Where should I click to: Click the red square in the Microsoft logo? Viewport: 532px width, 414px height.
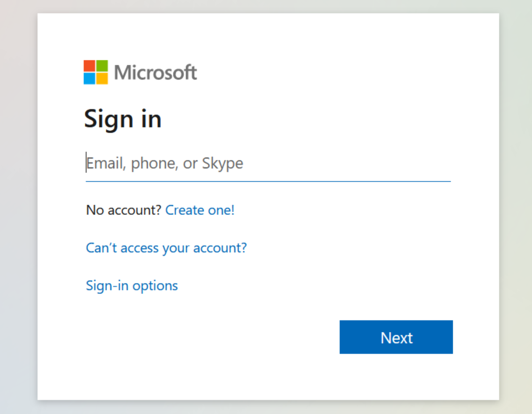(x=89, y=66)
